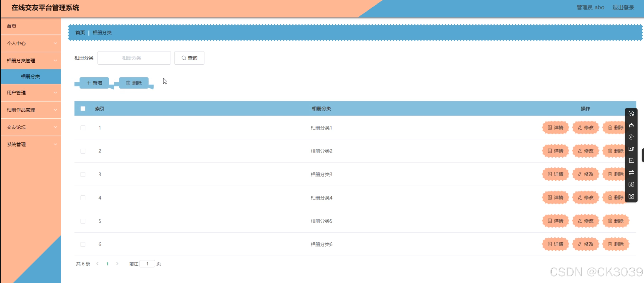Select the 相册分类 submenu item

30,76
